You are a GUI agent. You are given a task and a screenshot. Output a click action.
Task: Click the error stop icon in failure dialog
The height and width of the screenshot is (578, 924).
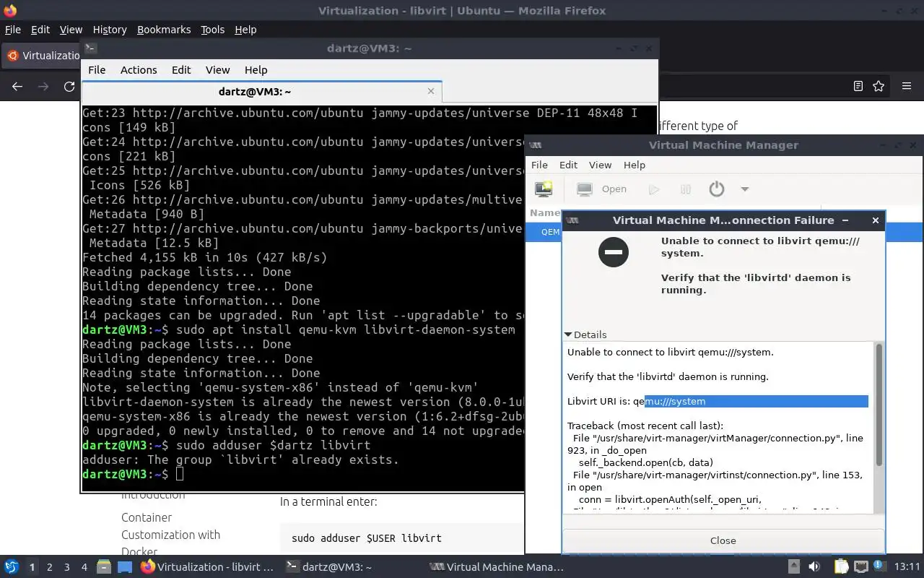pos(614,252)
